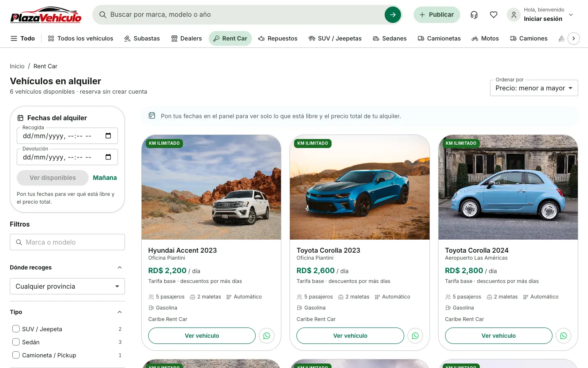
Task: Click the Recogida date field
Action: [x=67, y=136]
